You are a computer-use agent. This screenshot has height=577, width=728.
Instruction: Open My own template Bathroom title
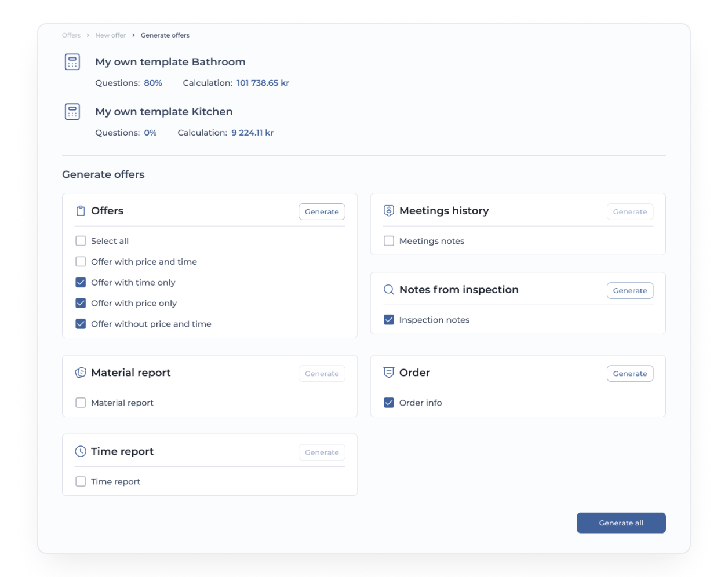(x=170, y=62)
